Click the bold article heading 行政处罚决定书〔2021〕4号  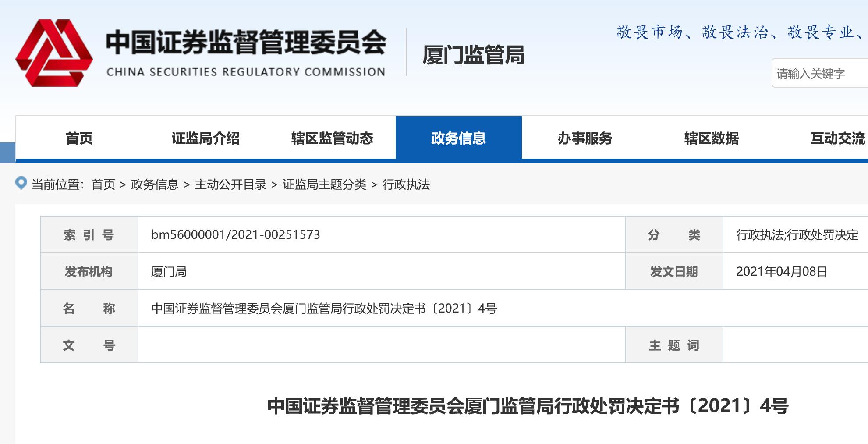coord(528,406)
